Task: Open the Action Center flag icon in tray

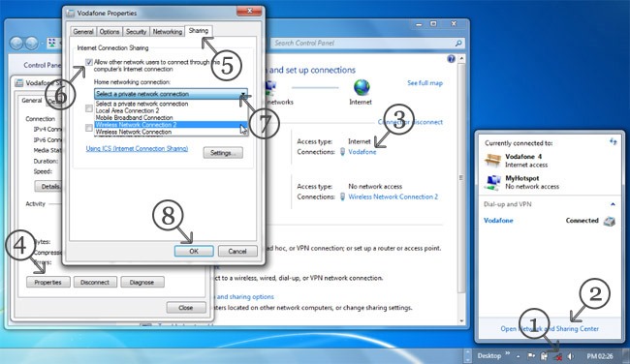Action: click(531, 356)
